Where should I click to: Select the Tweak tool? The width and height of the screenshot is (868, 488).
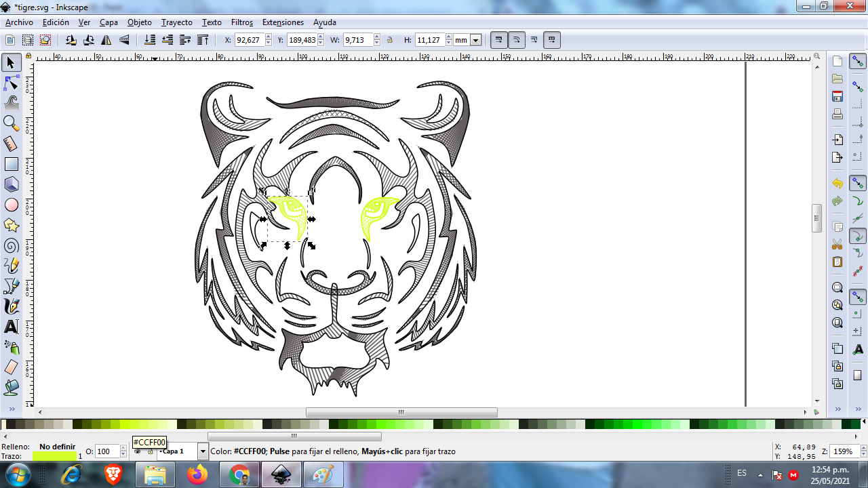tap(11, 103)
